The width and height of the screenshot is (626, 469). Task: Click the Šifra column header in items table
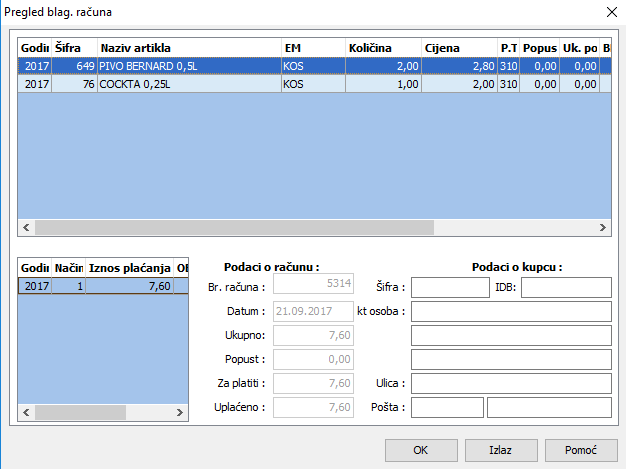pyautogui.click(x=75, y=47)
